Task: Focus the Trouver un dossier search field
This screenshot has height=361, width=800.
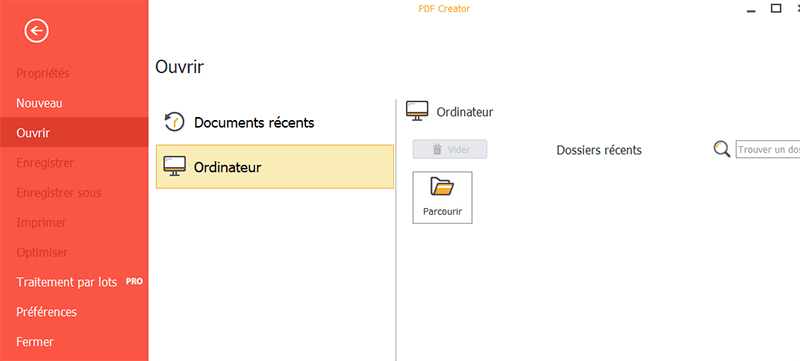Action: (x=768, y=149)
